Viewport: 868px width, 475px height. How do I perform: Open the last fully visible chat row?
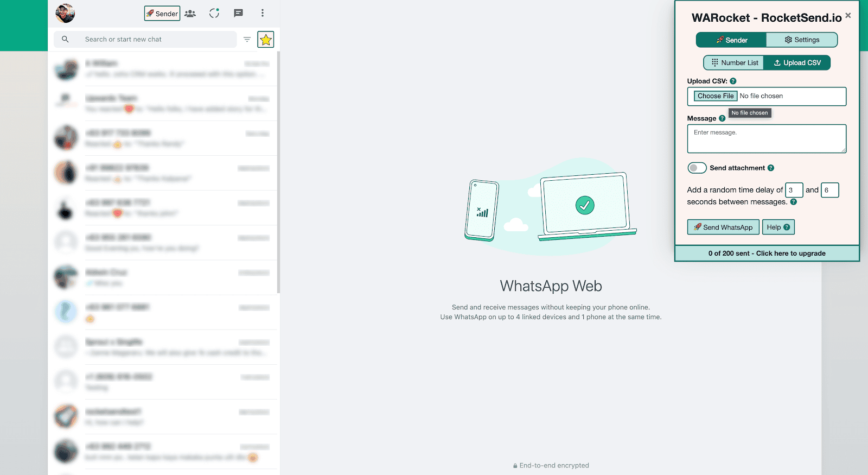tap(163, 452)
